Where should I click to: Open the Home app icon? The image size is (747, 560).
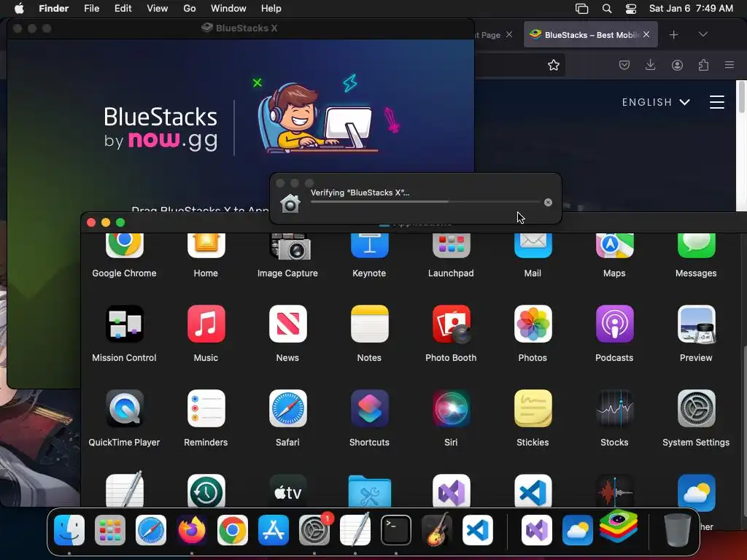pos(206,246)
